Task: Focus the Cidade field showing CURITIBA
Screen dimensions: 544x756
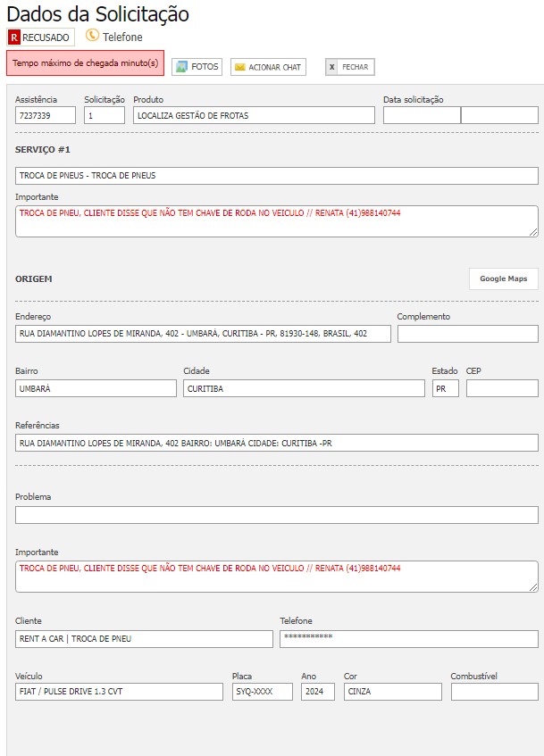Action: click(304, 388)
